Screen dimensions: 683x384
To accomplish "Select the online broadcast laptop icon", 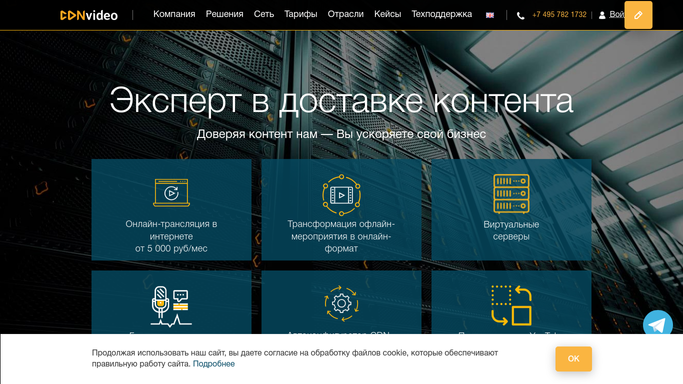I will [171, 192].
